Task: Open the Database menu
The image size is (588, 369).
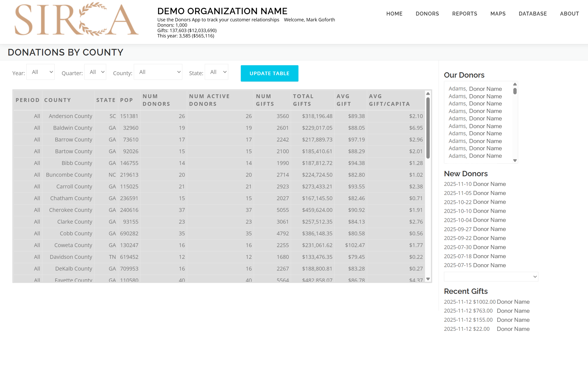Action: click(x=533, y=14)
